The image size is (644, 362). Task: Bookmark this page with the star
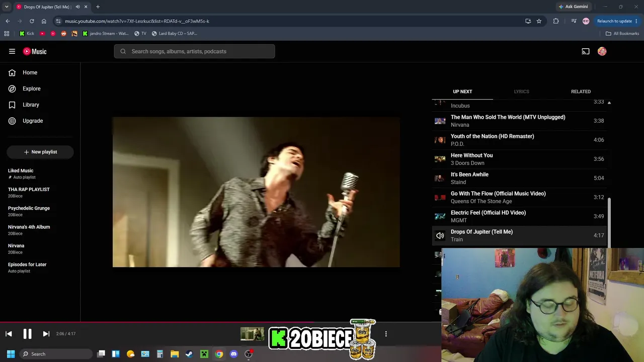[539, 21]
